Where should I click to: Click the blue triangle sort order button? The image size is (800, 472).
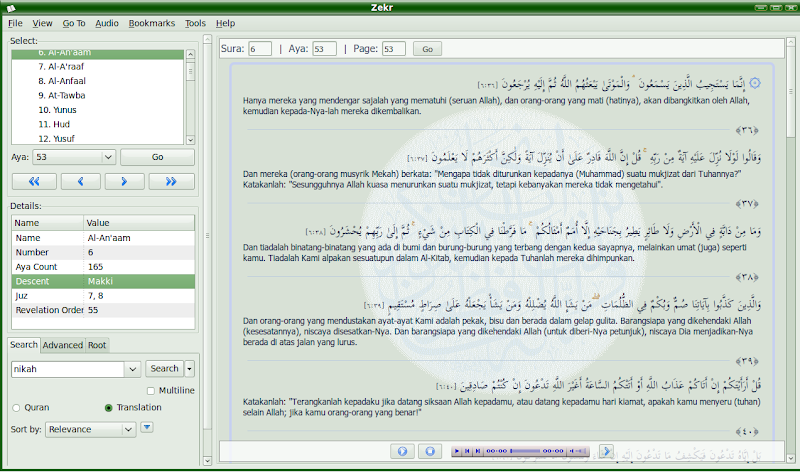click(x=147, y=427)
